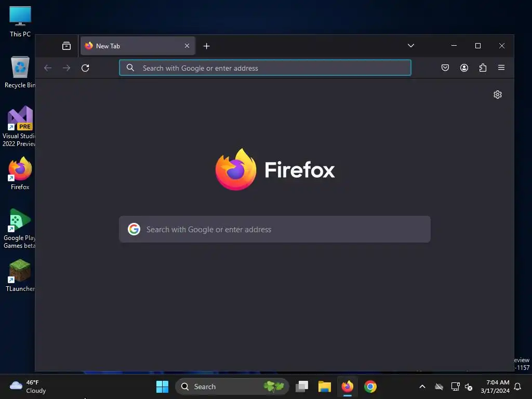This screenshot has height=399, width=532.
Task: Select This PC desktop icon
Action: 20,22
